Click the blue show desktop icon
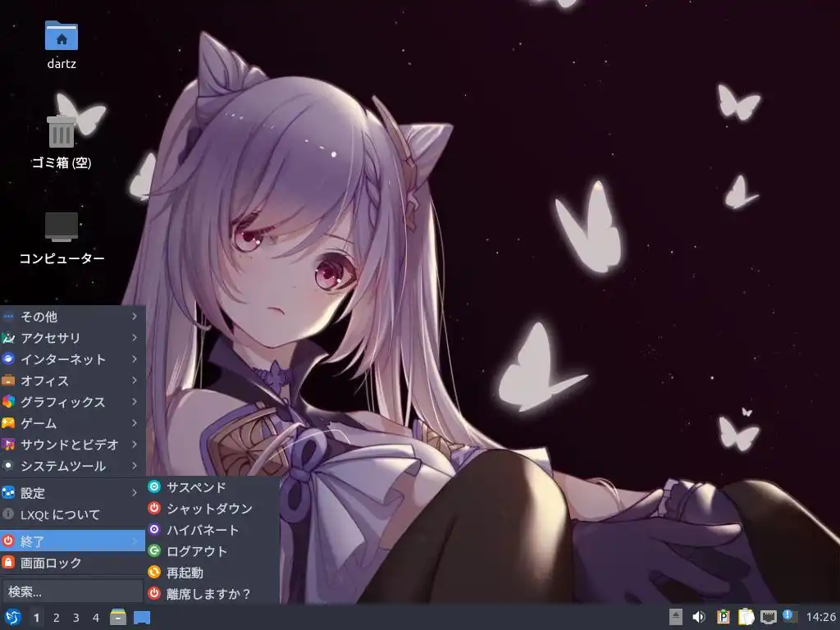 (142, 618)
